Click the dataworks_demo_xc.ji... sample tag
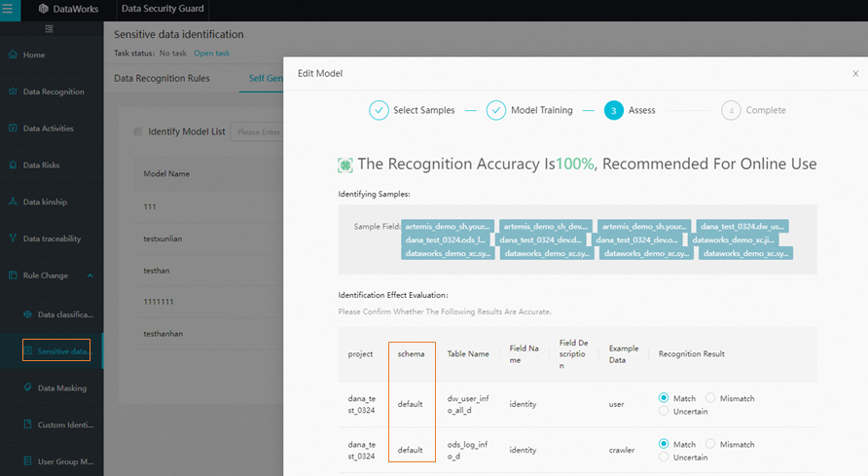The width and height of the screenshot is (868, 476). click(x=733, y=239)
